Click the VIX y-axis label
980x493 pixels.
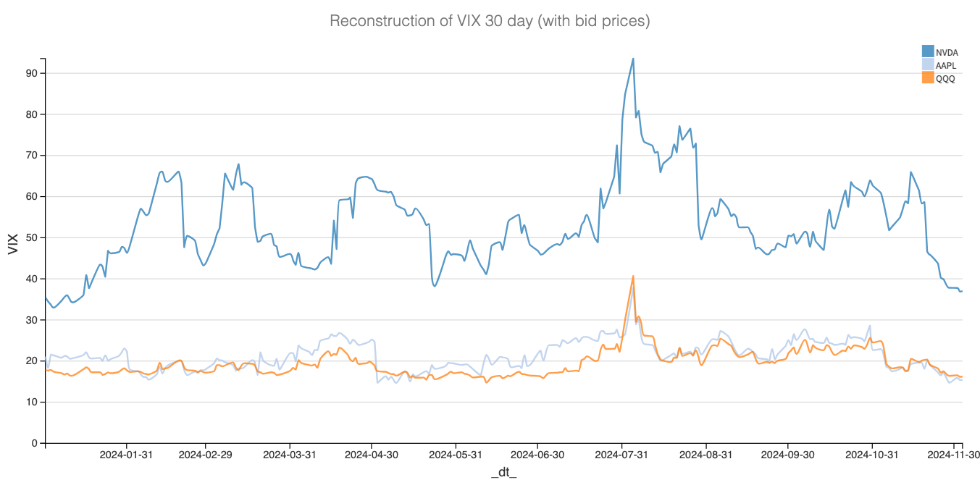(x=13, y=243)
